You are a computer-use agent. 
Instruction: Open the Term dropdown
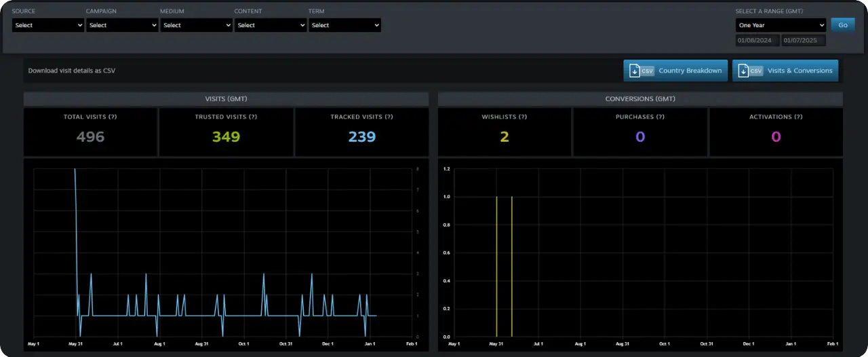tap(344, 25)
